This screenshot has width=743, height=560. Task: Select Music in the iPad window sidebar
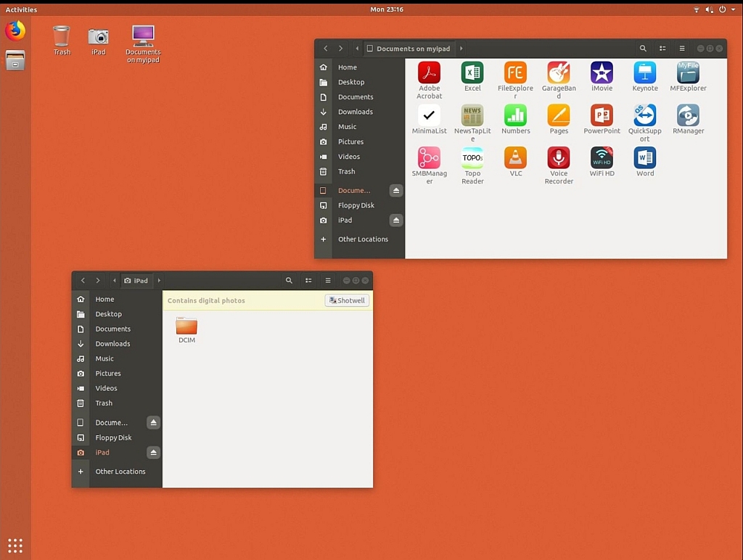117,358
